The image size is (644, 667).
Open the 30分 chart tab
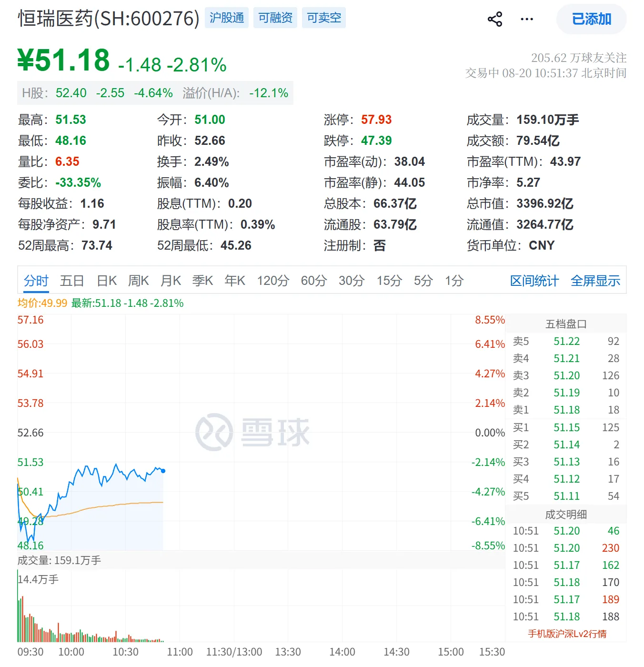point(352,281)
